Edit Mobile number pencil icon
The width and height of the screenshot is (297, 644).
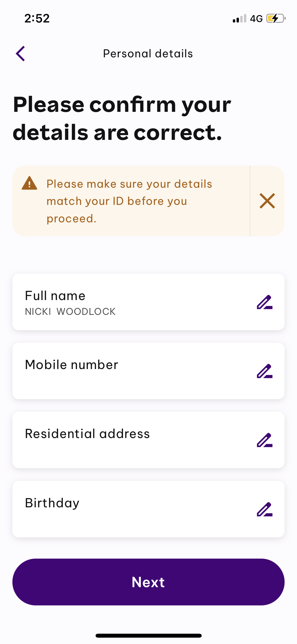[265, 371]
